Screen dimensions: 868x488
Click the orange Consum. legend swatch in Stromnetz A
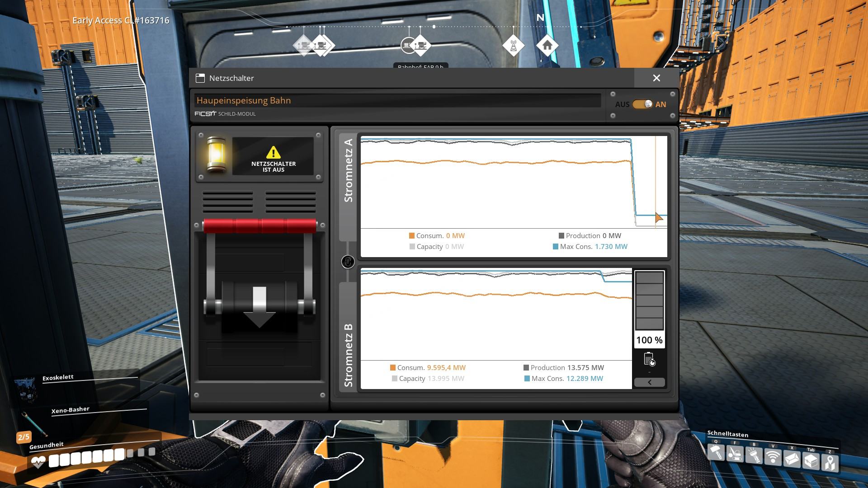[412, 236]
